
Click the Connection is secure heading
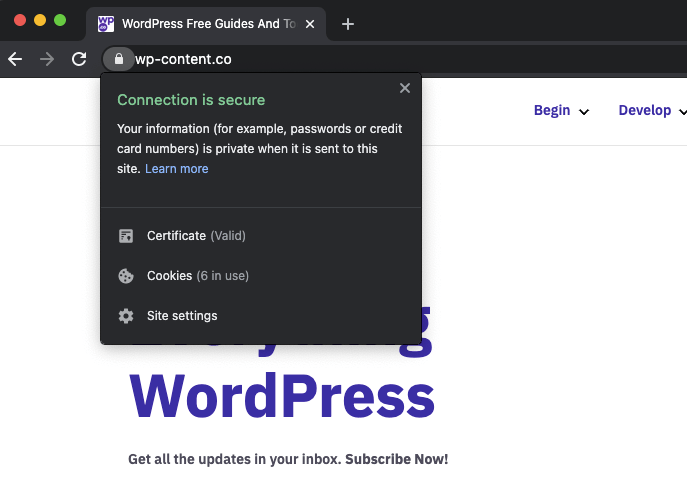(x=191, y=100)
